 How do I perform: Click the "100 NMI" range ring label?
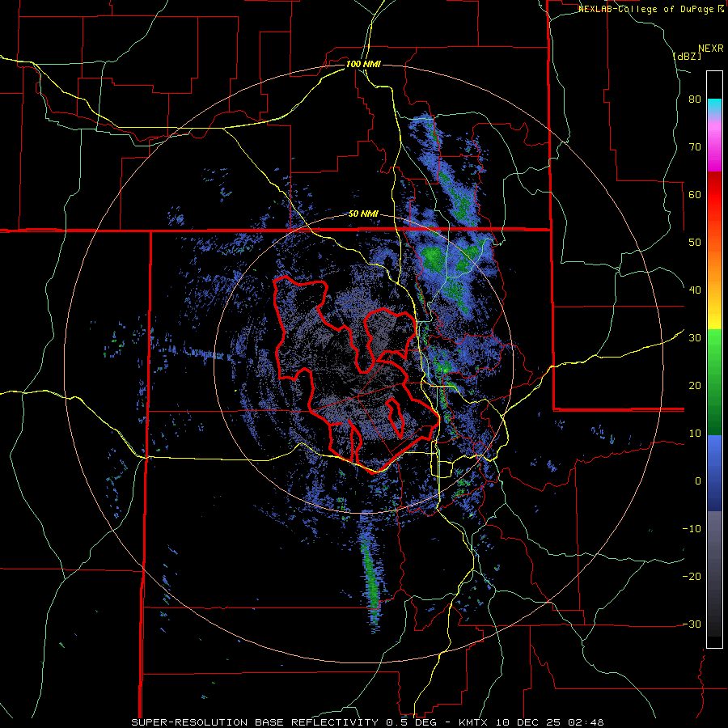pyautogui.click(x=363, y=64)
